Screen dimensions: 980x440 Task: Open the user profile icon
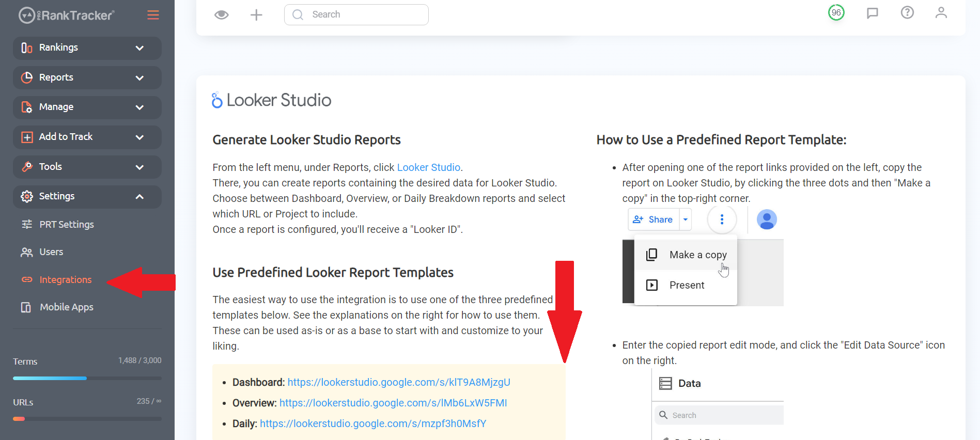click(x=941, y=12)
